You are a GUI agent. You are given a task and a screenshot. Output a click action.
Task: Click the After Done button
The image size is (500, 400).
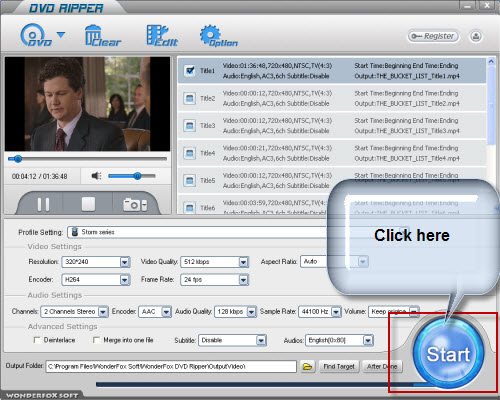pyautogui.click(x=382, y=367)
